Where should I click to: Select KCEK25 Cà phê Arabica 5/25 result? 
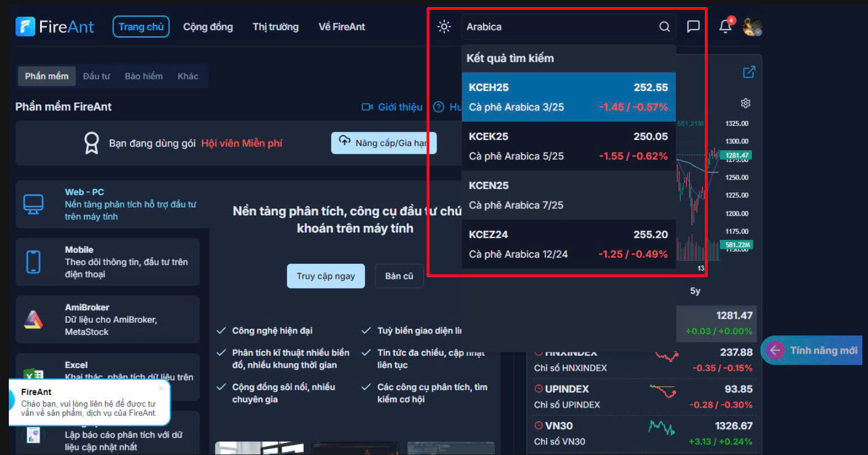(569, 146)
